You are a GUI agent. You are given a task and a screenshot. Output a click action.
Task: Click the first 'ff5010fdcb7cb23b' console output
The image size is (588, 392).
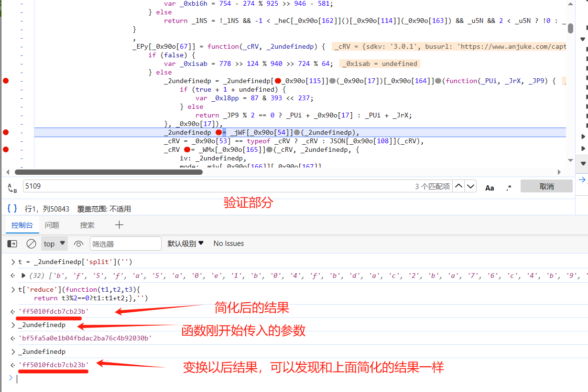click(54, 311)
